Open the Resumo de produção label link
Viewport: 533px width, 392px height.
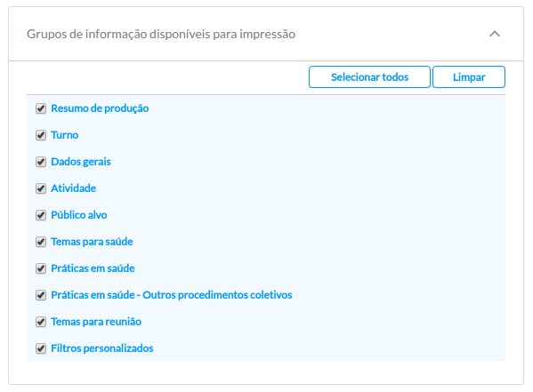point(100,108)
